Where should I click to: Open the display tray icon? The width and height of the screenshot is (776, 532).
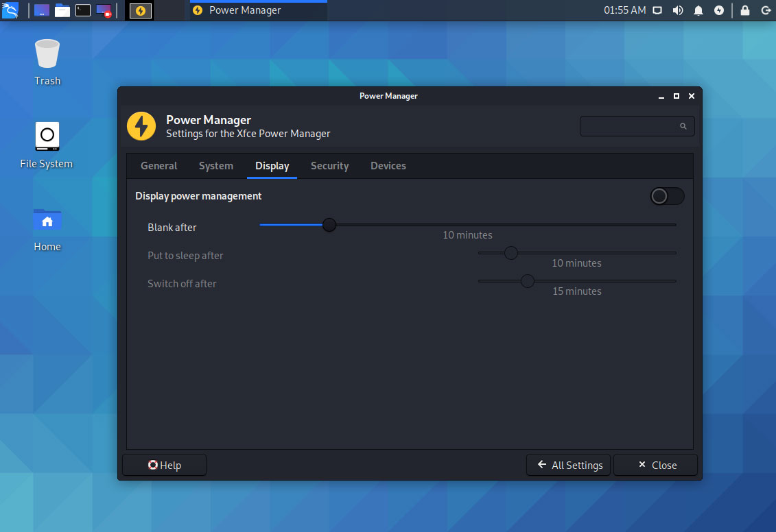(657, 10)
